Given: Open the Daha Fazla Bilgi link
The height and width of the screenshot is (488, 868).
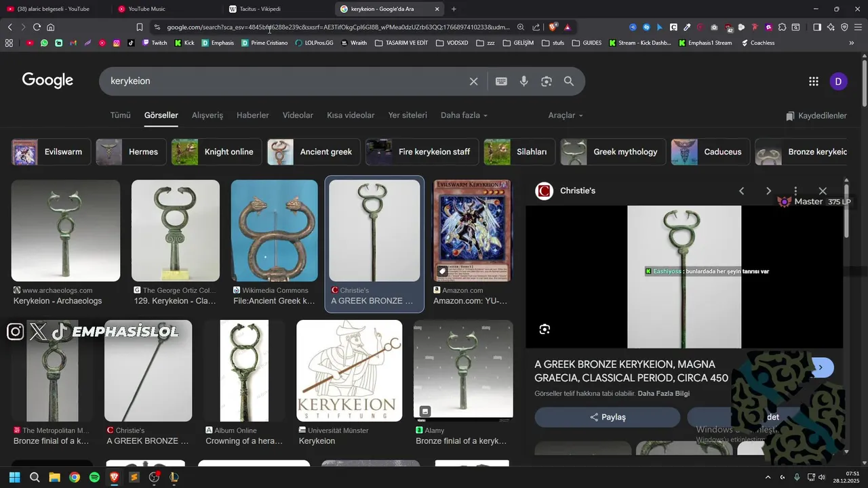Looking at the screenshot, I should [664, 394].
